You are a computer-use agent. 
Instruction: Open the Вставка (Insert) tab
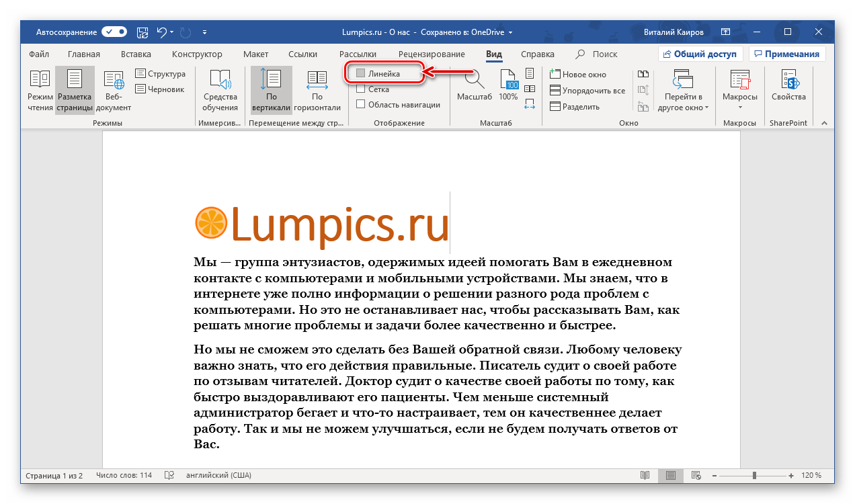[136, 54]
